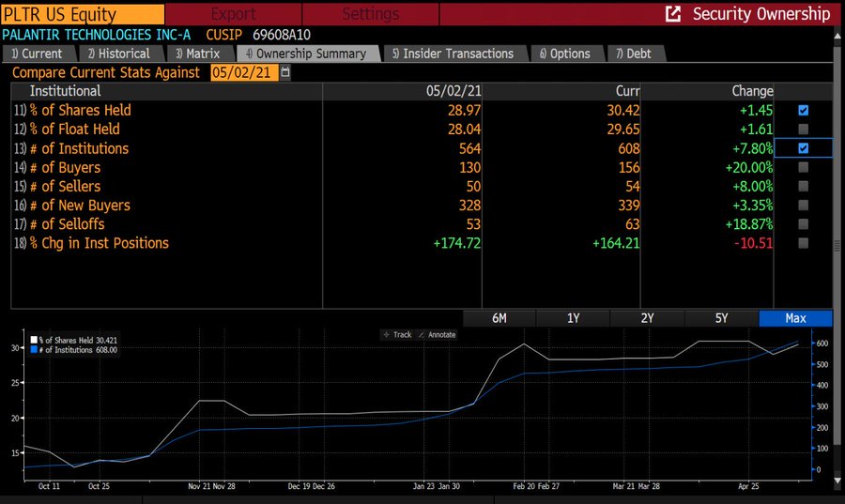Click the Annotate pencil tool

click(437, 334)
